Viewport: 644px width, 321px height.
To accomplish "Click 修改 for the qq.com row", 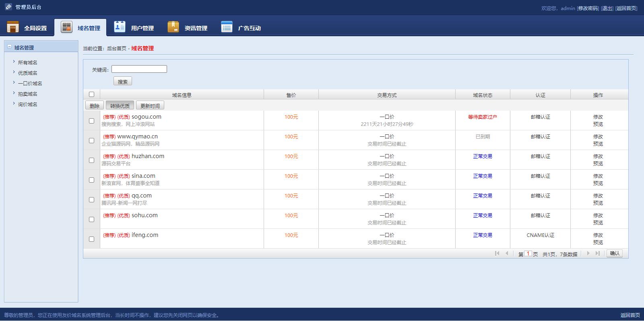I will click(598, 196).
